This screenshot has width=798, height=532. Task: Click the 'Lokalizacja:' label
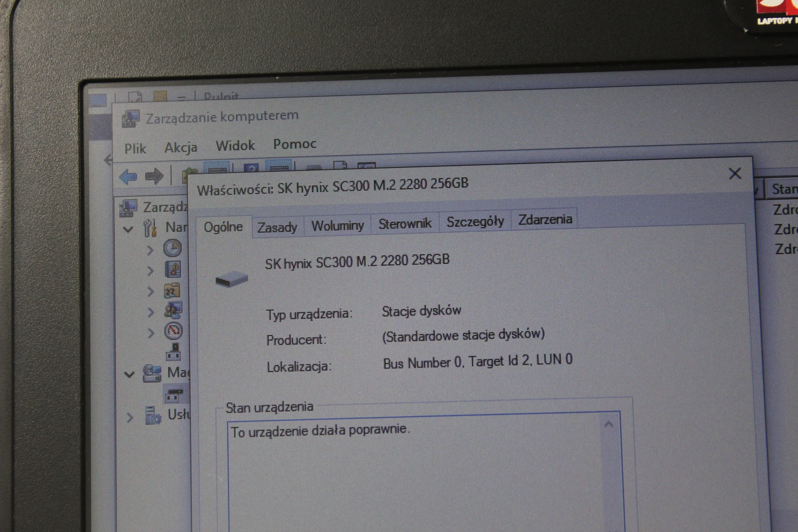point(299,366)
